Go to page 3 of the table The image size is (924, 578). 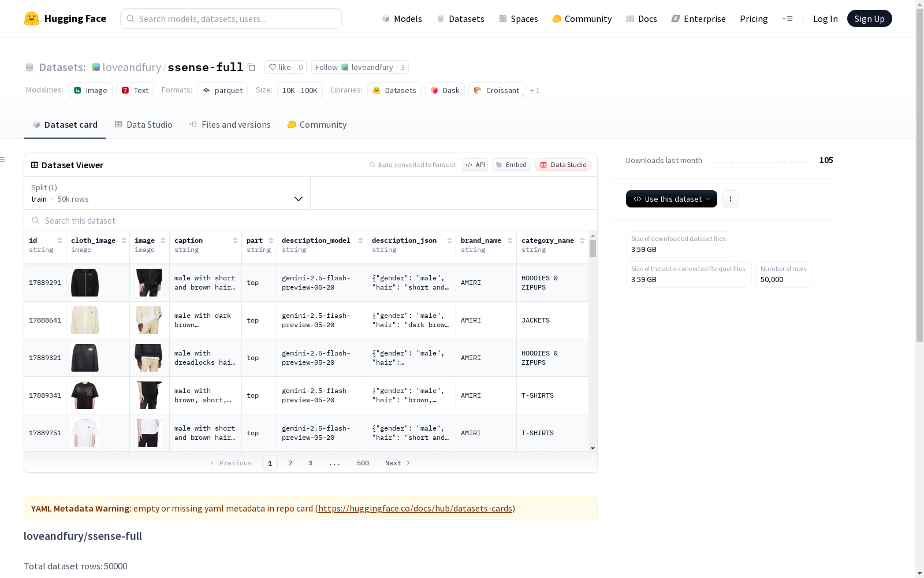pyautogui.click(x=310, y=463)
